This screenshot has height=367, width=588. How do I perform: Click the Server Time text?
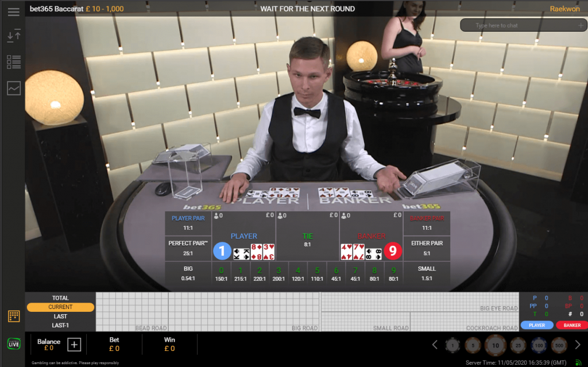pyautogui.click(x=516, y=362)
